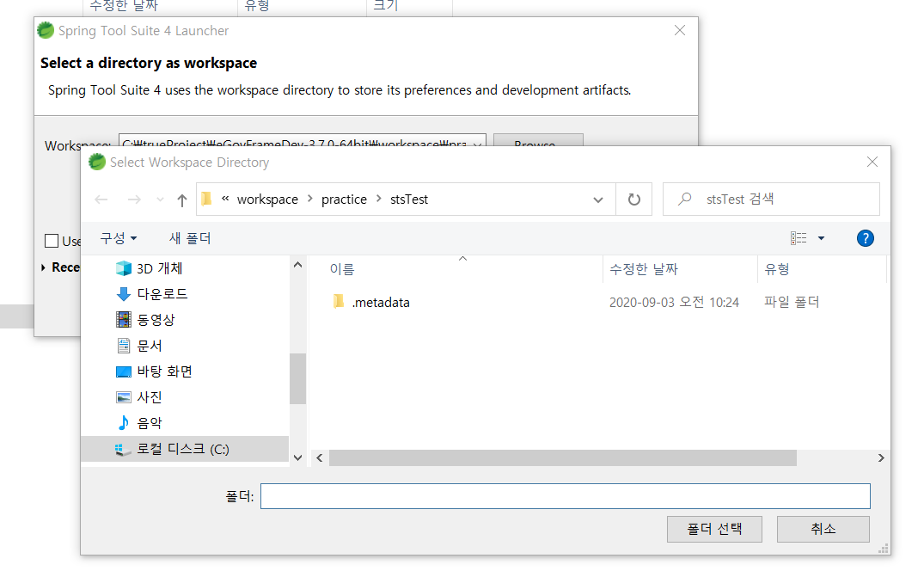Toggle Use as default checkbox in Launcher
This screenshot has height=577, width=924.
[x=52, y=241]
